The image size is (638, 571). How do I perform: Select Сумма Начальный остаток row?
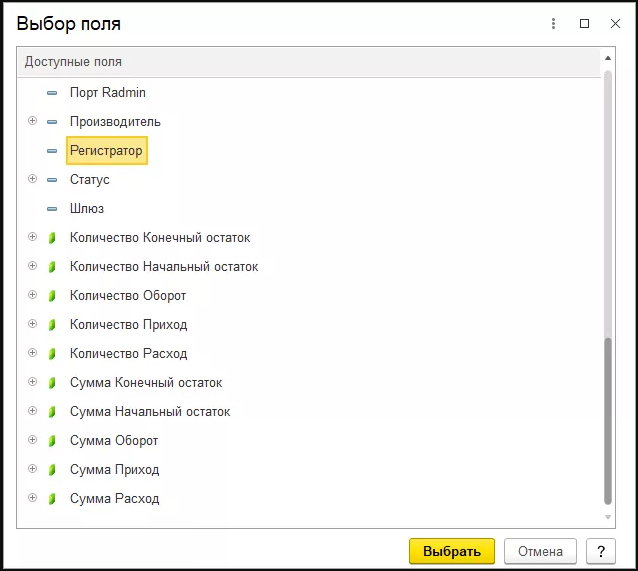[150, 412]
